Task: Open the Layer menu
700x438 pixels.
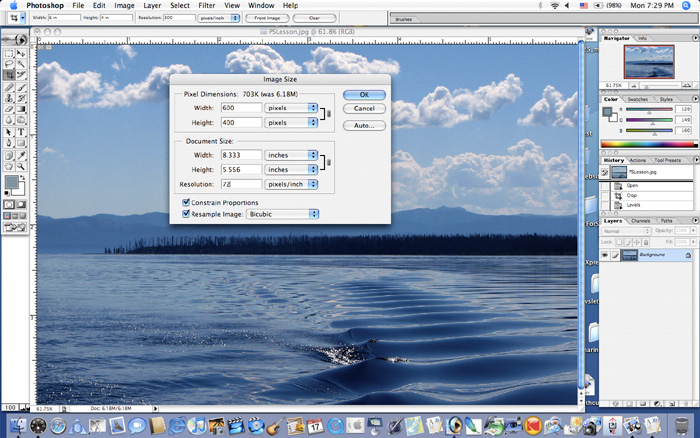Action: (152, 5)
